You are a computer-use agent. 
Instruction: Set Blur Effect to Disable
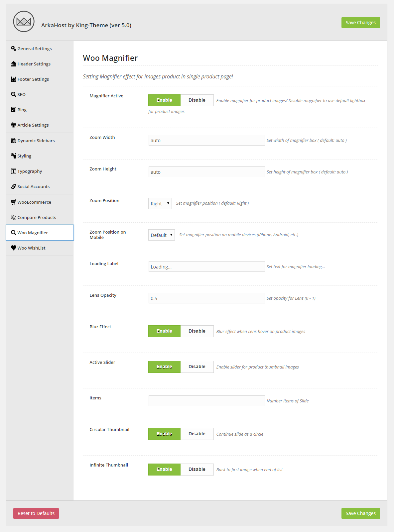(197, 331)
